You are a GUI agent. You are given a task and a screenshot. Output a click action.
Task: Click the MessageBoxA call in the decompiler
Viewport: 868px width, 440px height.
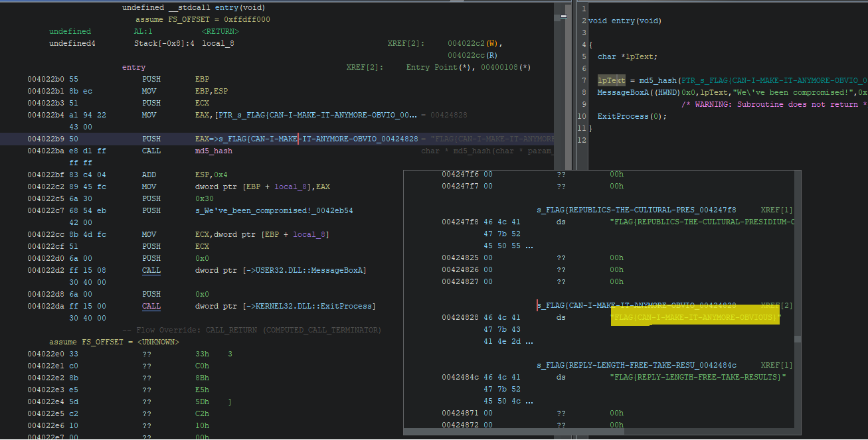[x=623, y=92]
